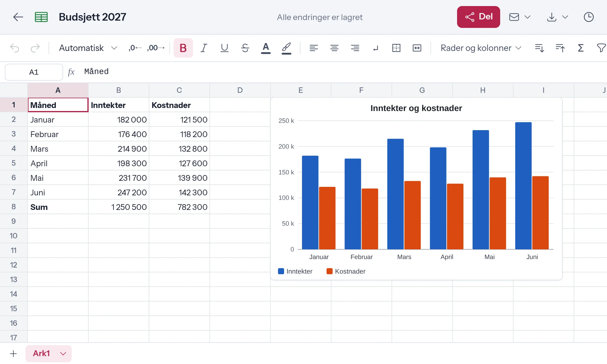Pick the highlight fill color tool
607x364 pixels.
(287, 48)
